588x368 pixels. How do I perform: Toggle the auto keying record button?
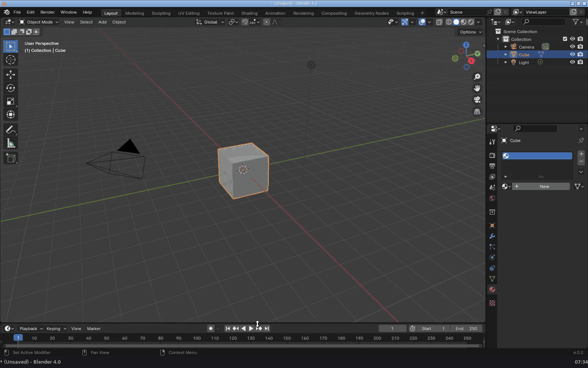click(211, 329)
